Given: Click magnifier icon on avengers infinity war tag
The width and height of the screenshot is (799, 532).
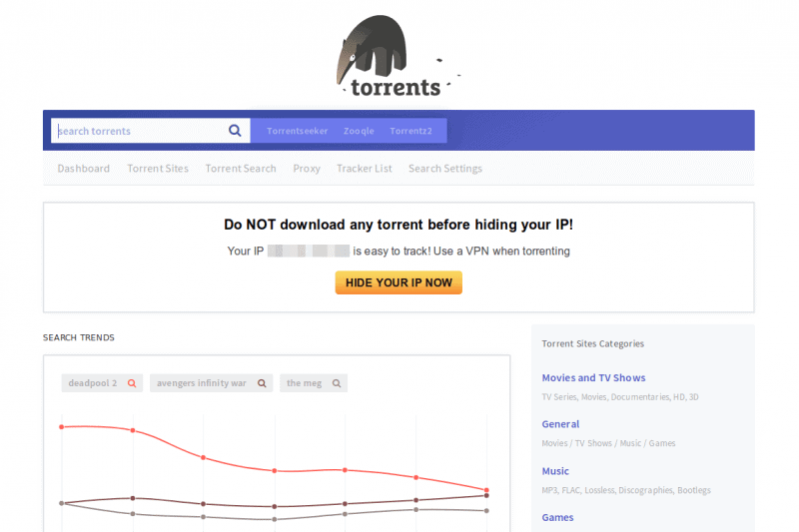Looking at the screenshot, I should (x=262, y=383).
